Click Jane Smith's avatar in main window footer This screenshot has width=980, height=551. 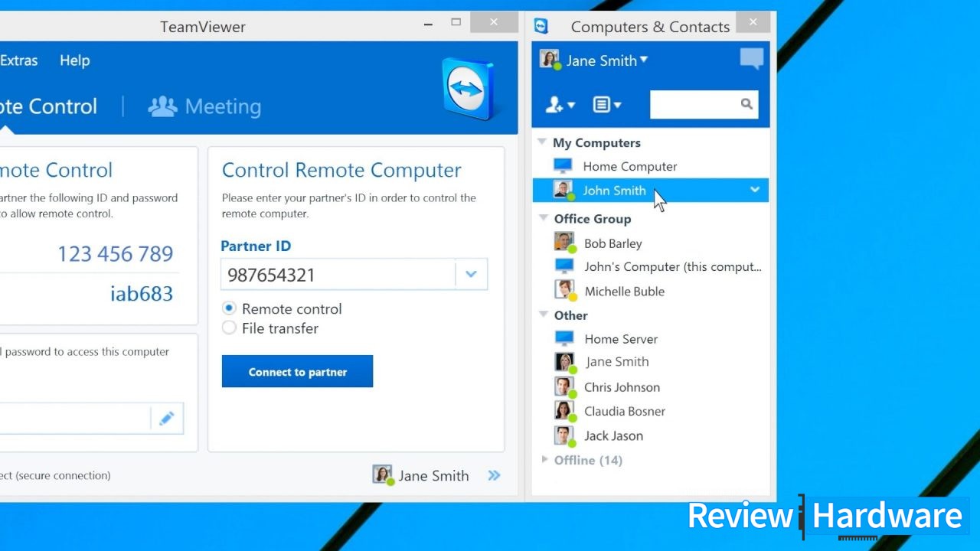pyautogui.click(x=383, y=475)
